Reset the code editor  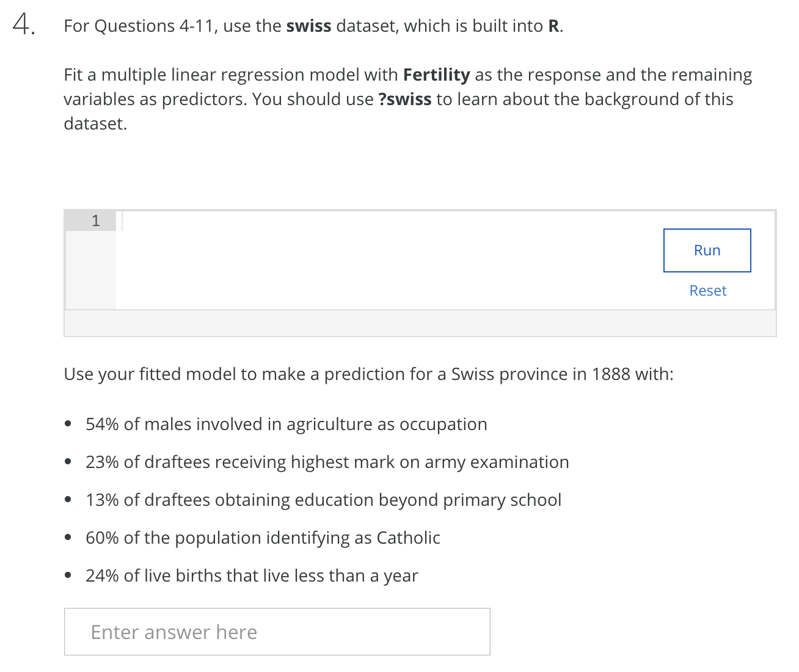tap(707, 291)
